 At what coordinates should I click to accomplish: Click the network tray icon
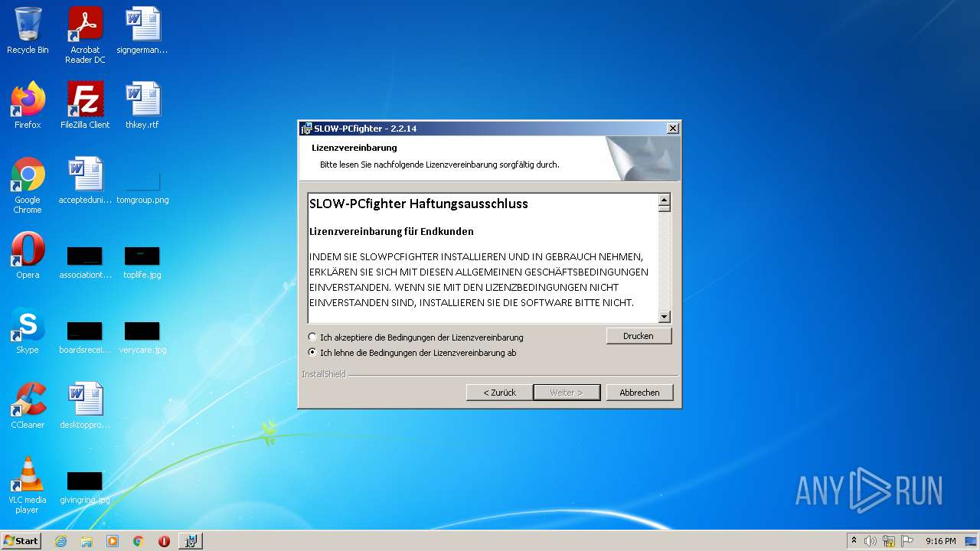tap(889, 541)
